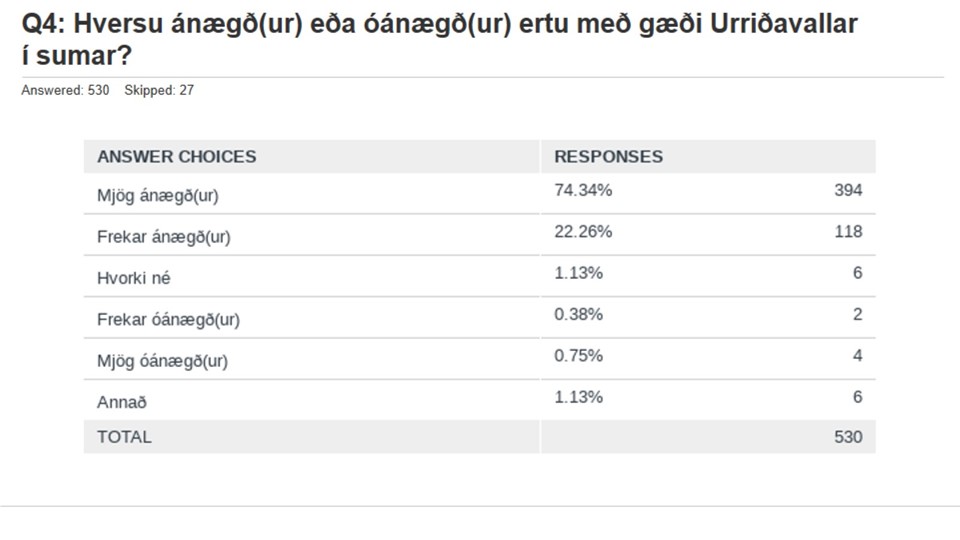Viewport: 960px width, 540px height.
Task: Click the 118 response count
Action: coord(848,231)
